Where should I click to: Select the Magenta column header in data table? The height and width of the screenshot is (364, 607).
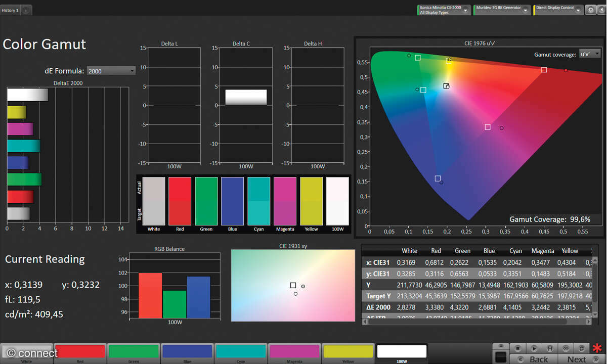pyautogui.click(x=543, y=251)
